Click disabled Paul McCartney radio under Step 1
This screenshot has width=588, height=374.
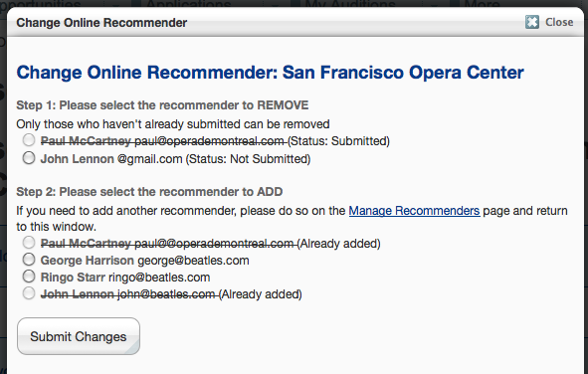[x=29, y=140]
